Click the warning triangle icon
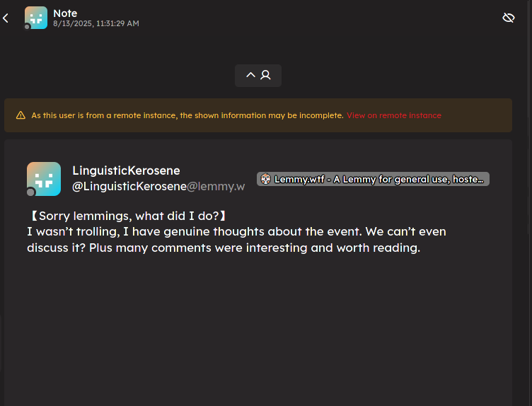Viewport: 532px width, 406px height. point(21,115)
